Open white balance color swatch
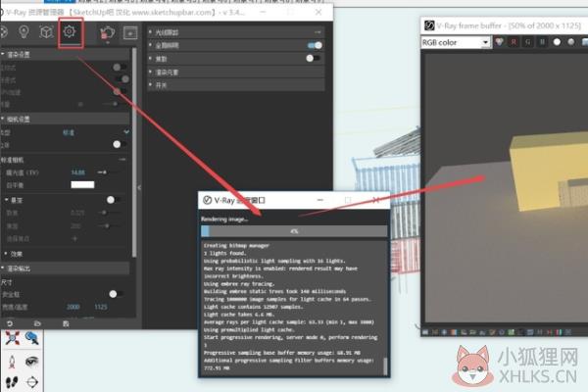Viewport: 588px width, 392px height. coord(82,184)
